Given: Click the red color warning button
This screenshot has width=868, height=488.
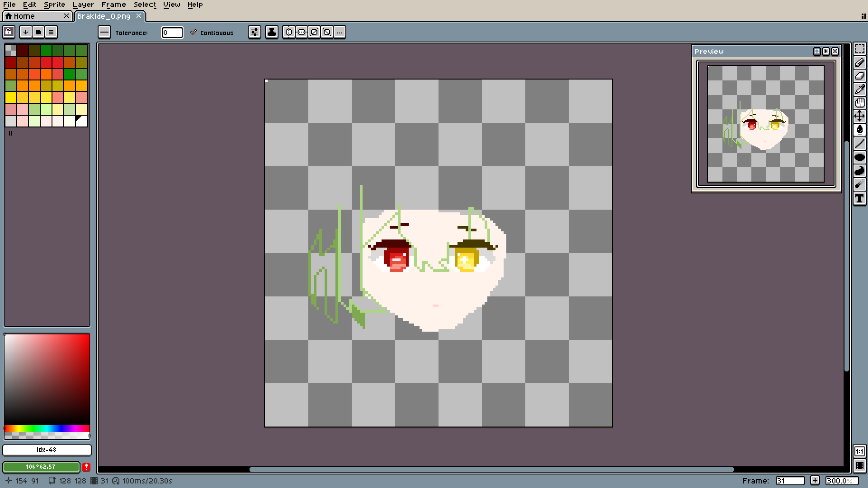Looking at the screenshot, I should click(86, 467).
